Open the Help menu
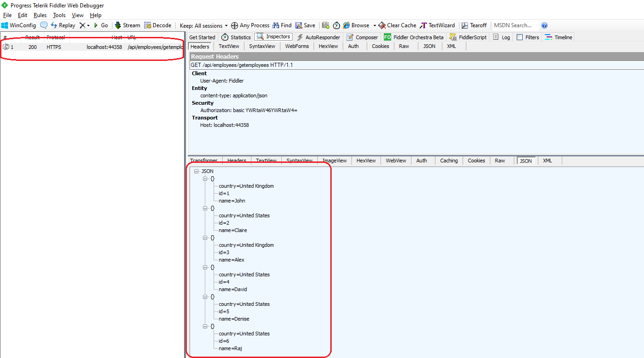644x358 pixels. 95,15
